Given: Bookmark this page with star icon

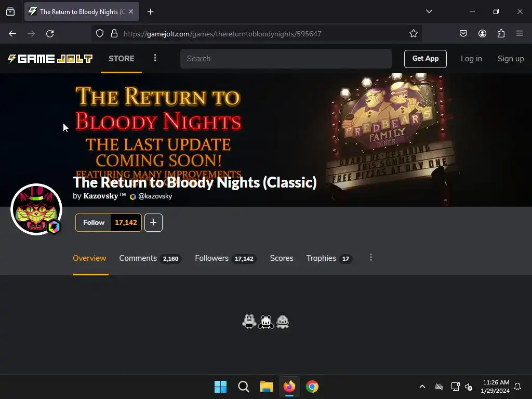Looking at the screenshot, I should click(413, 34).
